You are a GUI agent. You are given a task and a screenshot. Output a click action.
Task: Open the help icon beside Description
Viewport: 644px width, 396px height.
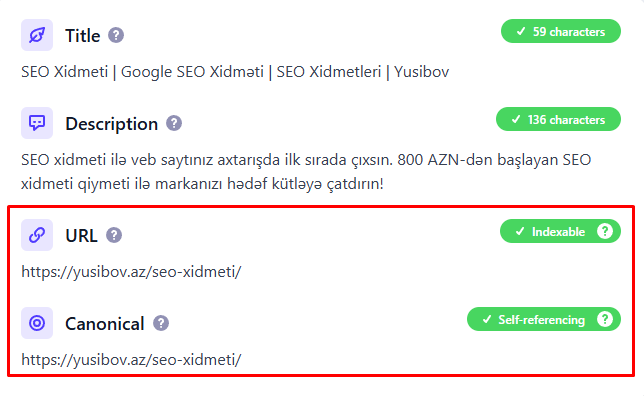coord(174,123)
